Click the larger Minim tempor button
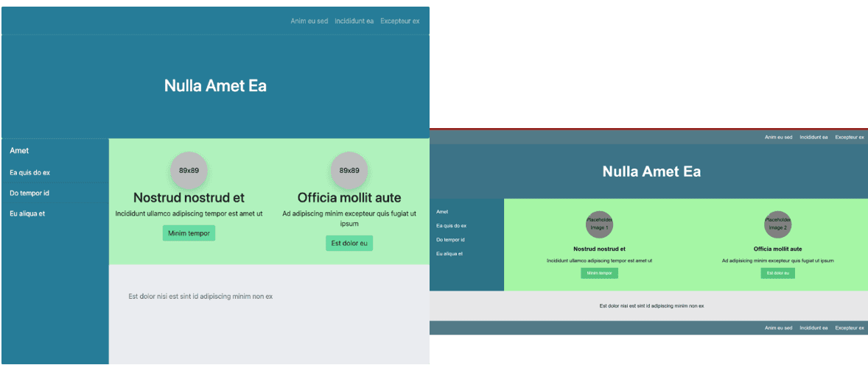 pyautogui.click(x=189, y=233)
